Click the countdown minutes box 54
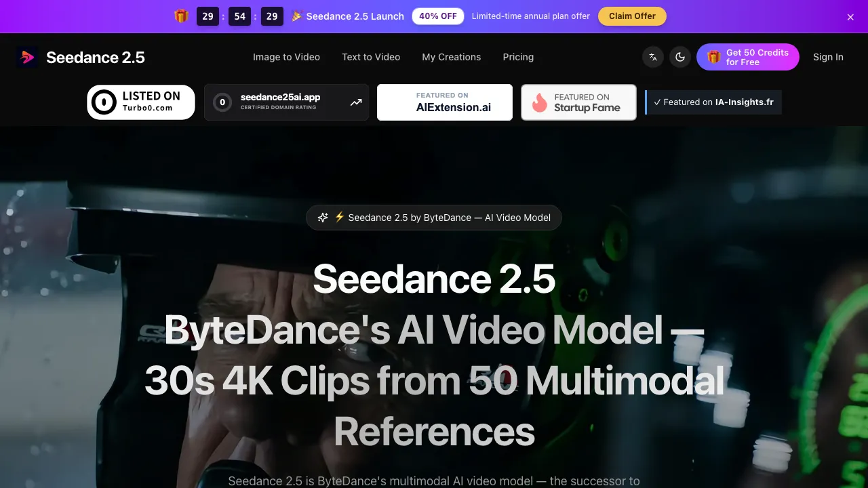Image resolution: width=868 pixels, height=488 pixels. point(240,16)
